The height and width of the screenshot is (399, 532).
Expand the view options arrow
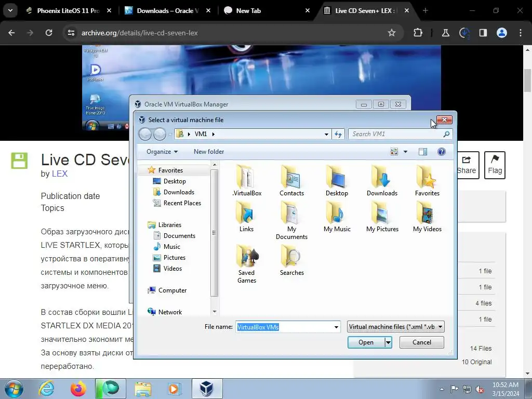(x=405, y=152)
